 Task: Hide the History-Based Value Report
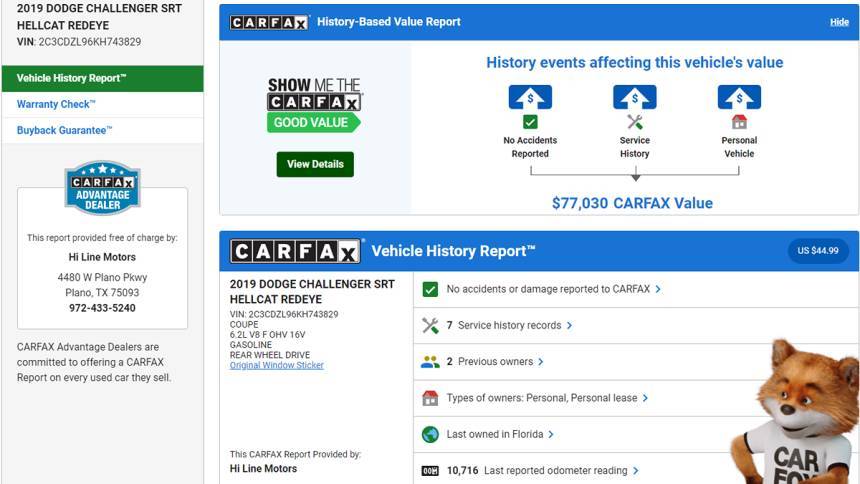coord(839,22)
